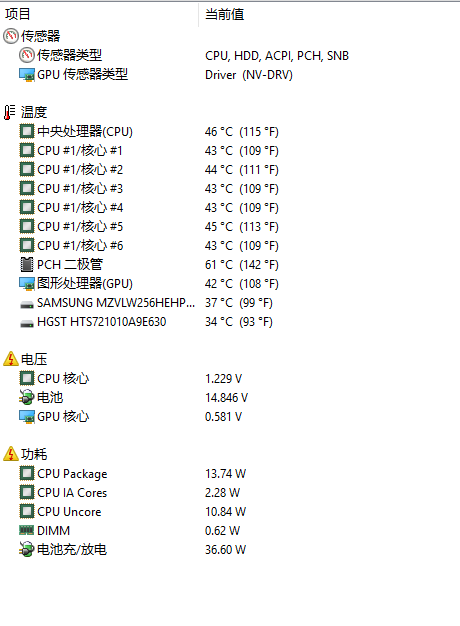Click the value 1.229 V
The width and height of the screenshot is (460, 626).
[224, 378]
